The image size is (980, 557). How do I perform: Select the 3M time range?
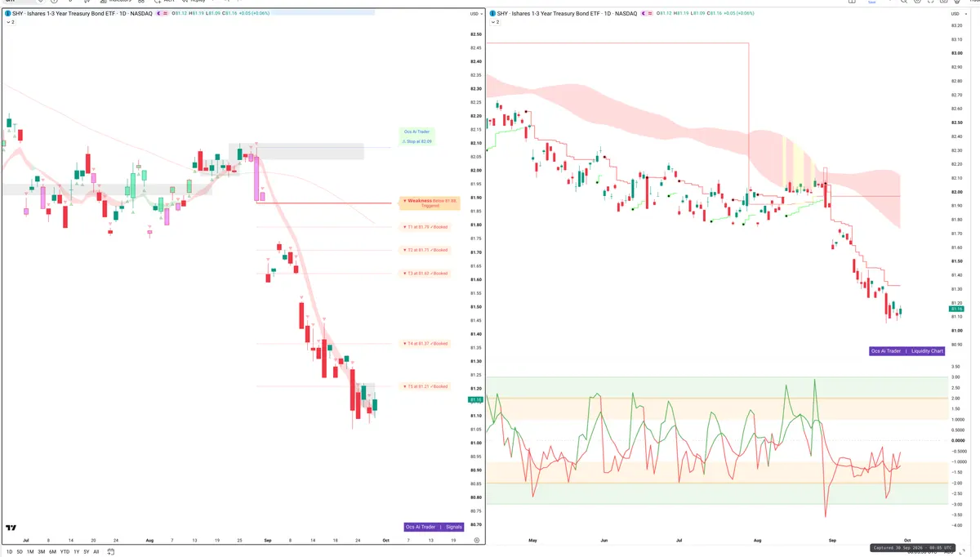pos(42,552)
